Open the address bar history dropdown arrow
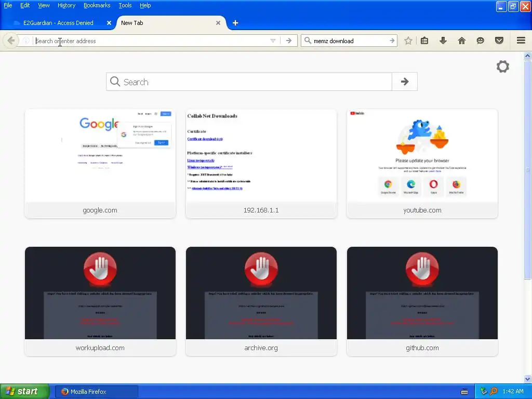532x399 pixels. click(273, 41)
